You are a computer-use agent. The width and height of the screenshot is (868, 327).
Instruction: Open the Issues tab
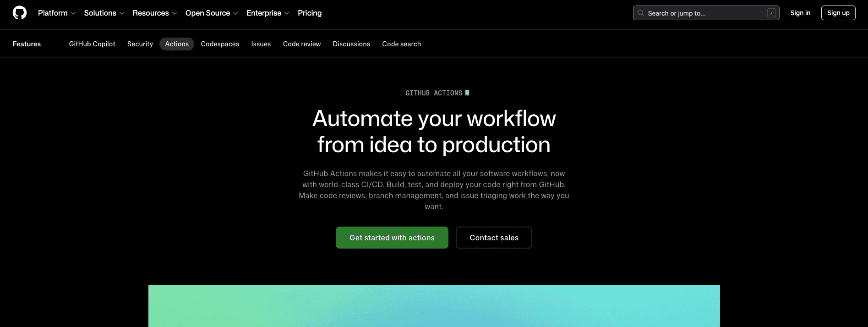pos(261,44)
